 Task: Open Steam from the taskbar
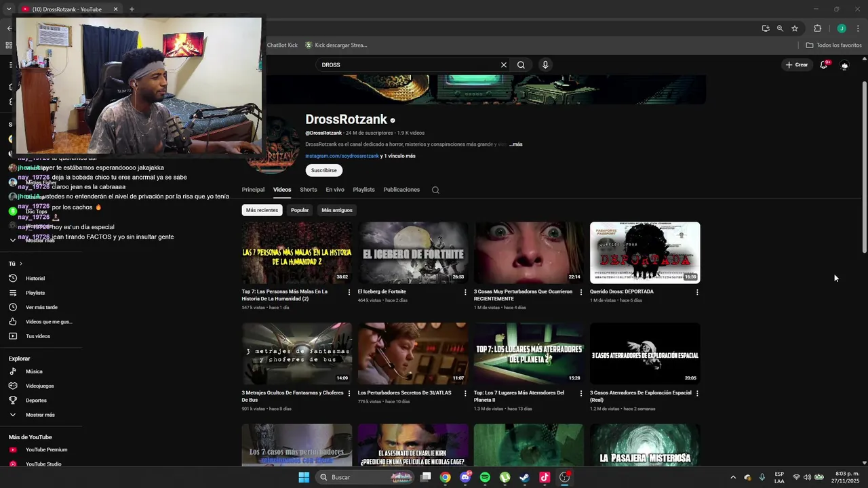524,477
